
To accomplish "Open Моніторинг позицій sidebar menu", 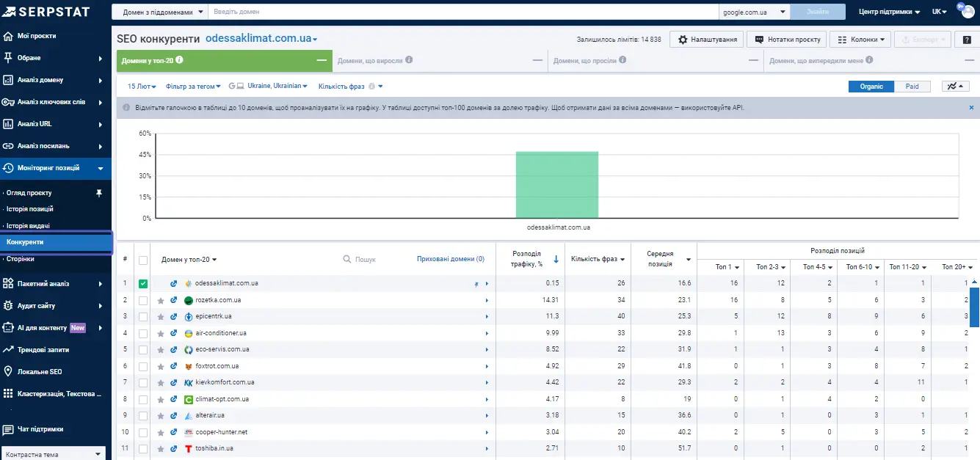I will (x=56, y=168).
